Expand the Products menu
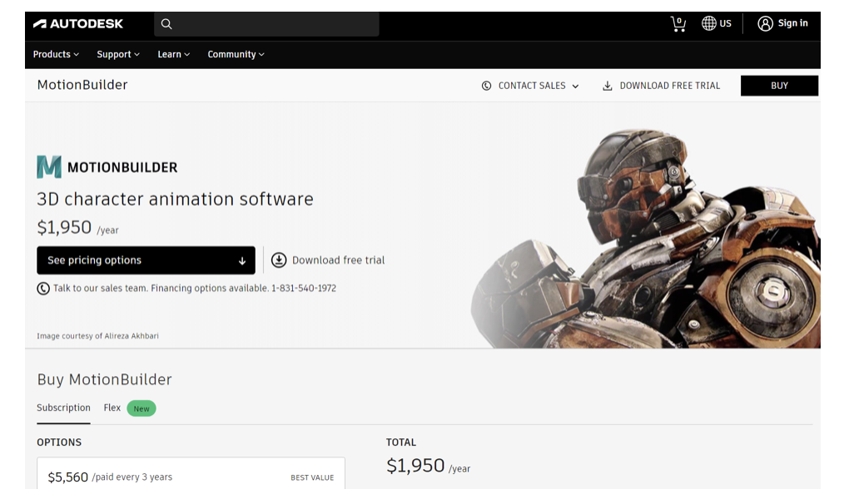This screenshot has height=504, width=849. coord(56,54)
